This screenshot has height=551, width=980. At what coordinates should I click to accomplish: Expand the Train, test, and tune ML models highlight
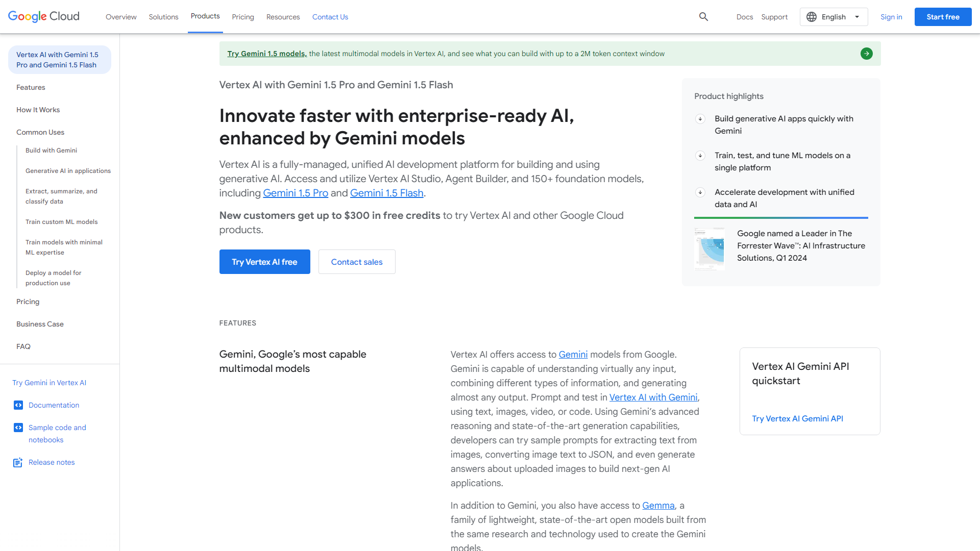click(700, 156)
